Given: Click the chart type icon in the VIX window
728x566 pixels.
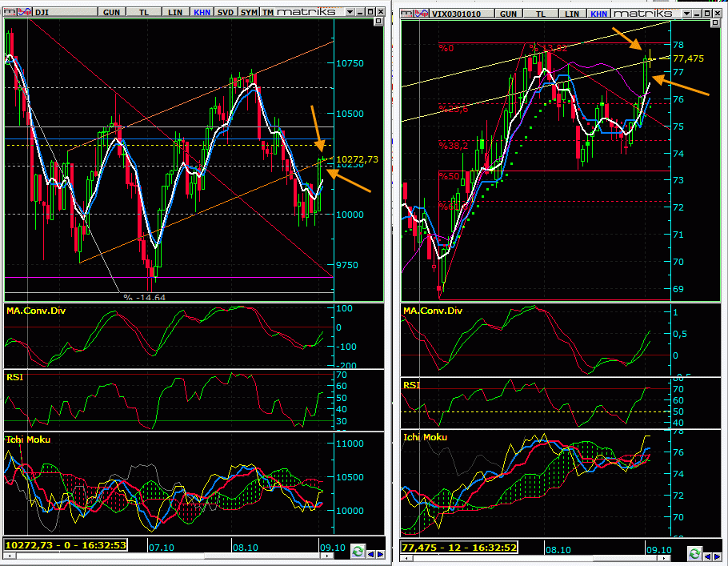Looking at the screenshot, I should 408,14.
